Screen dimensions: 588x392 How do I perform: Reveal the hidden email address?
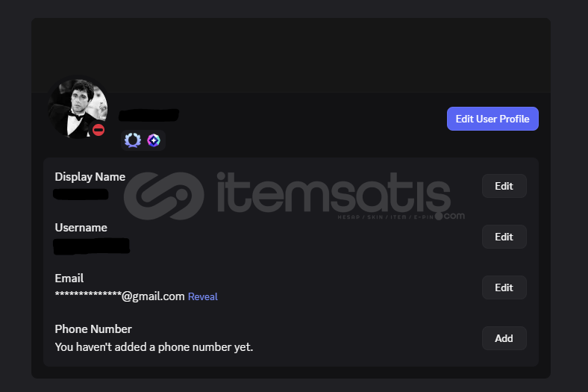coord(202,296)
